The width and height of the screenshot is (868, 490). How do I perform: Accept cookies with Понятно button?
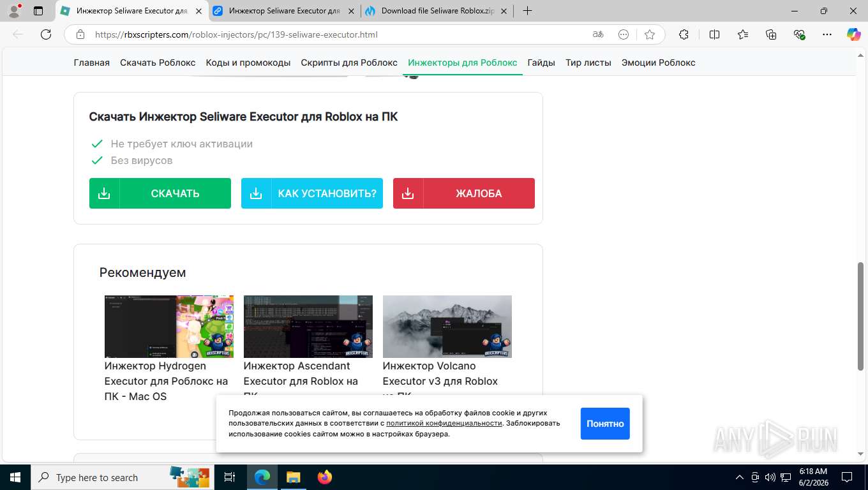coord(605,424)
